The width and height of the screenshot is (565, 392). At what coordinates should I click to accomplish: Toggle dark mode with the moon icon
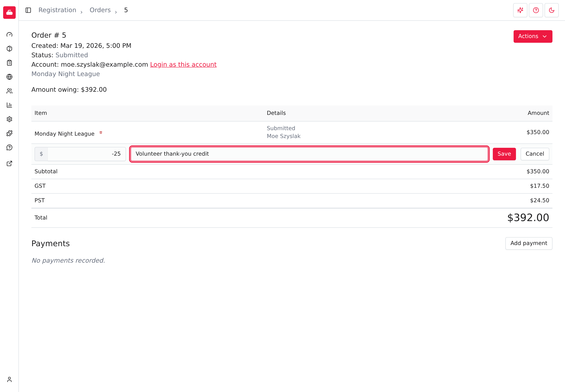pyautogui.click(x=551, y=10)
